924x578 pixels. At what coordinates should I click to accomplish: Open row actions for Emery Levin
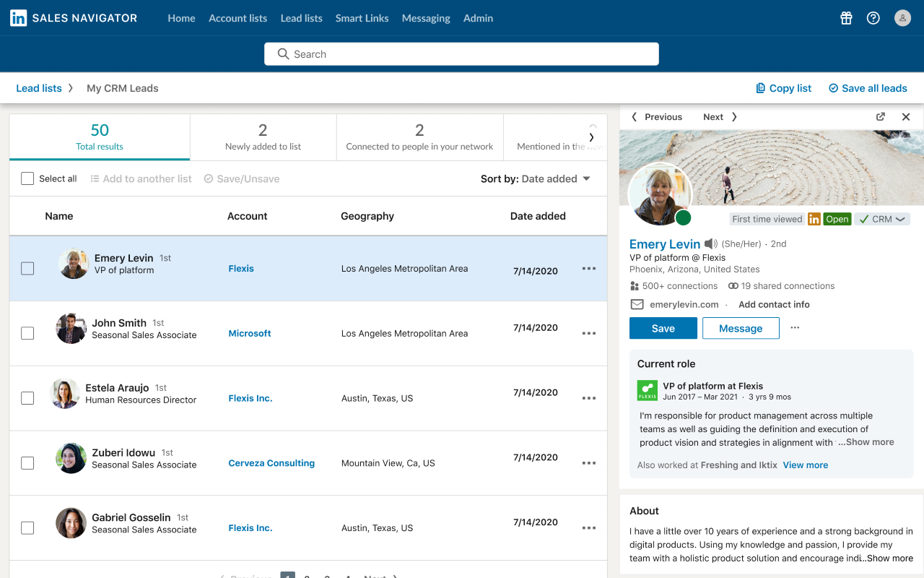tap(589, 269)
